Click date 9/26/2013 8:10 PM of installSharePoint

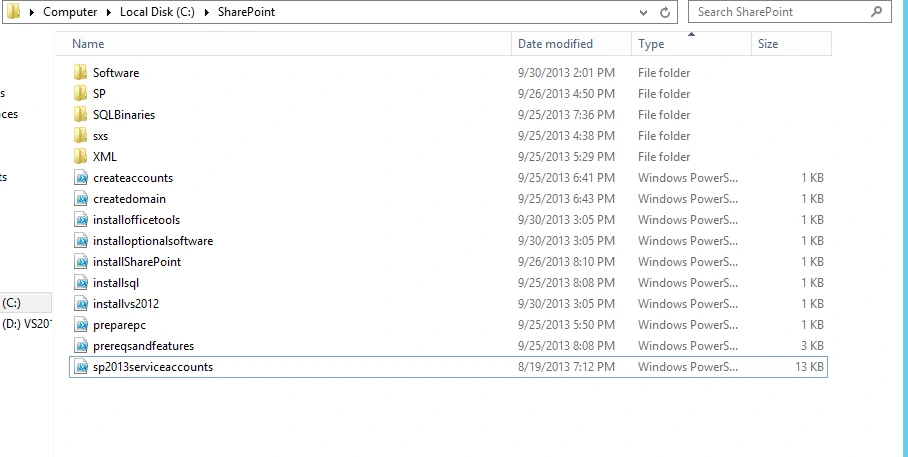(x=566, y=262)
